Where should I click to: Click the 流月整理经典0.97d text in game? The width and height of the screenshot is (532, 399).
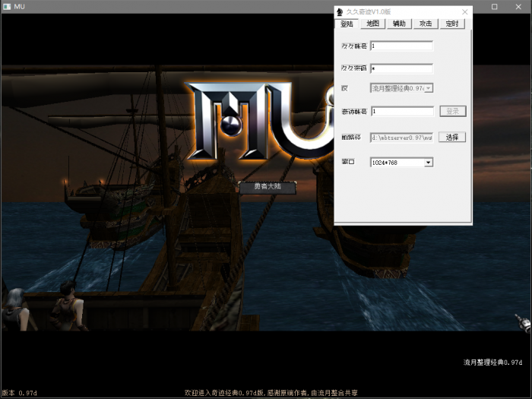[492, 363]
